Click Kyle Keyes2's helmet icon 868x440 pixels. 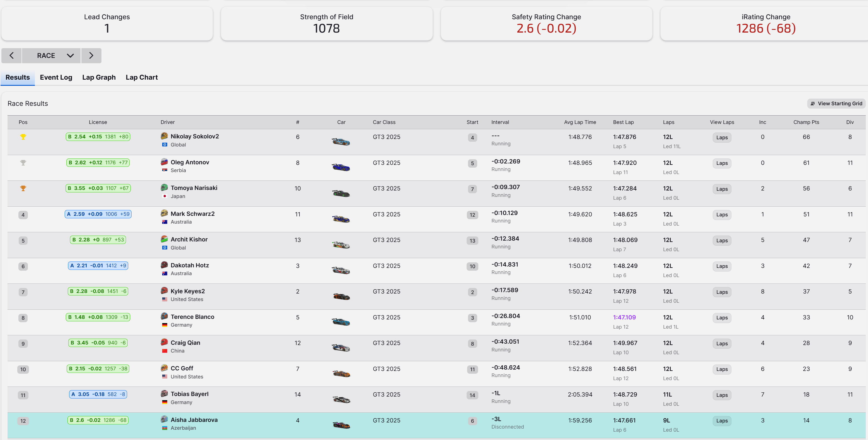[164, 290]
